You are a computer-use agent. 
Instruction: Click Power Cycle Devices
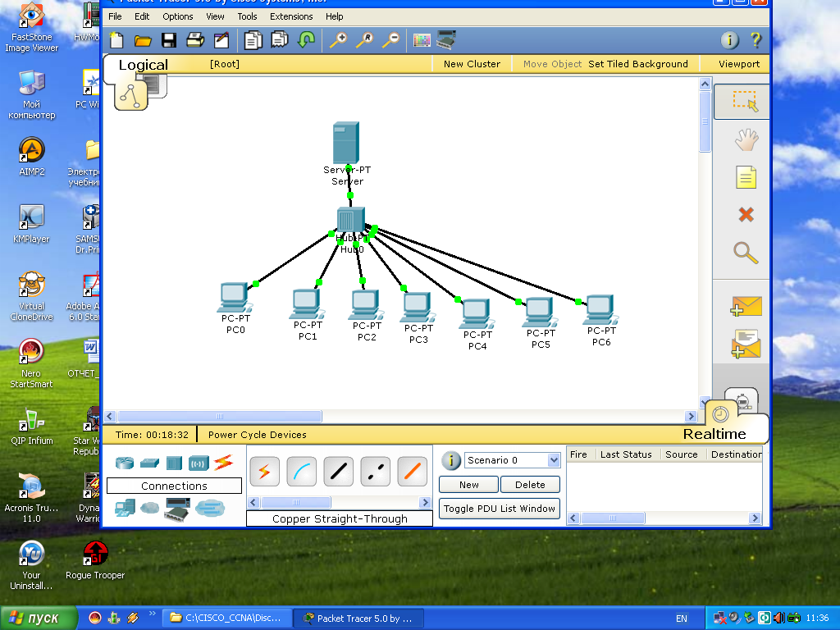[258, 435]
